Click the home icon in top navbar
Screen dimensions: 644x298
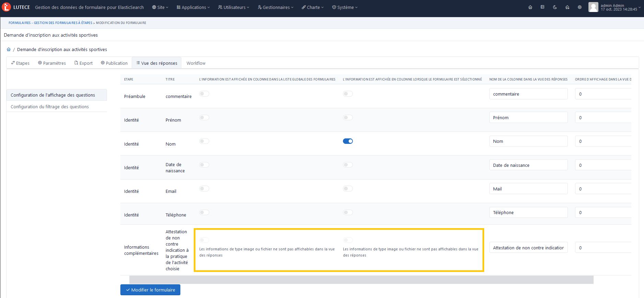pos(530,7)
